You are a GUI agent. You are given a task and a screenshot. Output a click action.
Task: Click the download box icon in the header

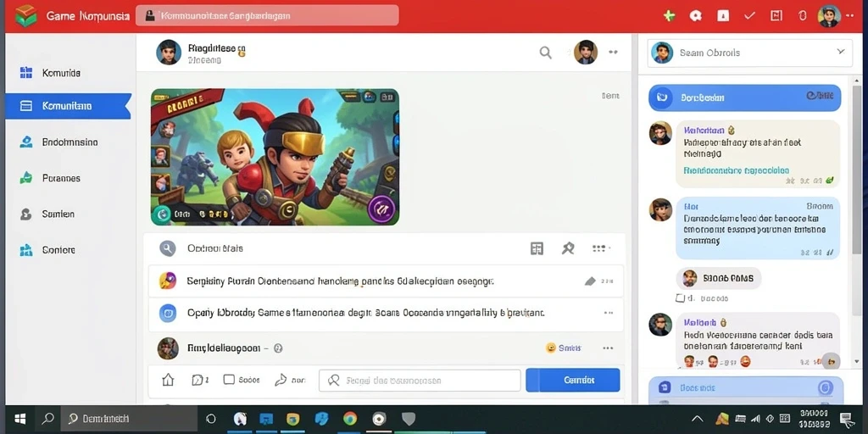tap(723, 15)
